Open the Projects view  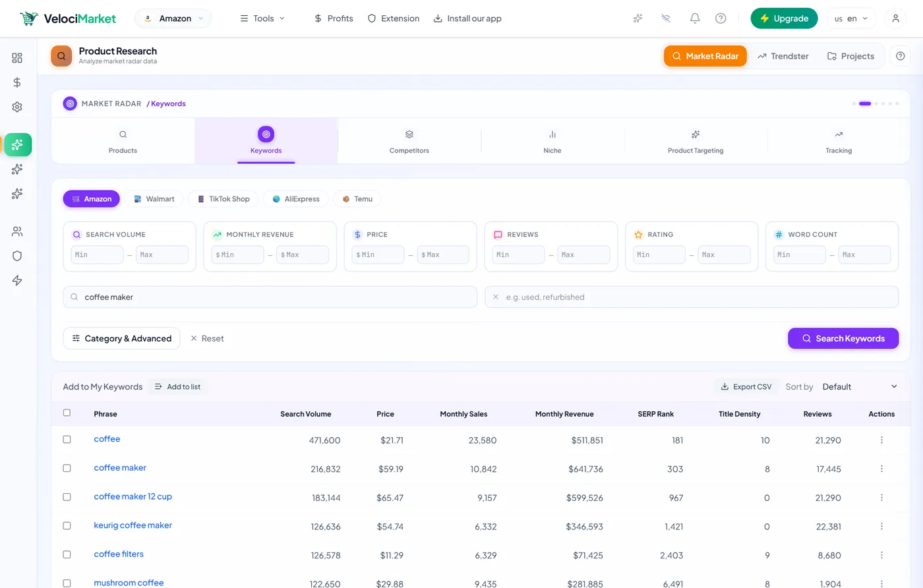(x=851, y=56)
